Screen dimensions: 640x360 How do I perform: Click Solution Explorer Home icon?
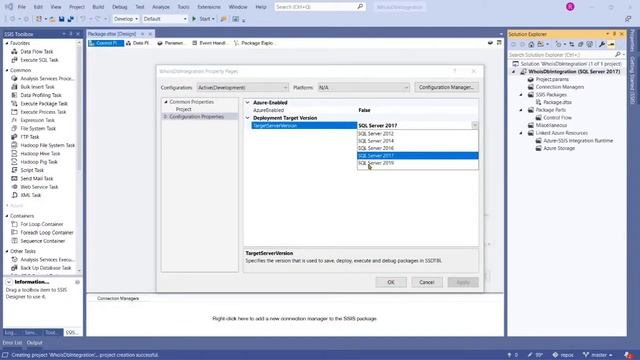(x=531, y=44)
